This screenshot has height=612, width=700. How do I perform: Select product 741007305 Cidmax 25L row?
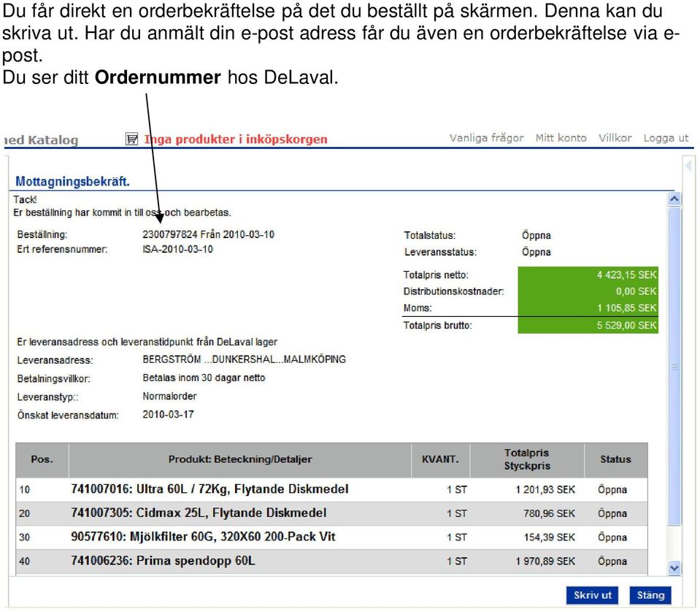[x=331, y=513]
